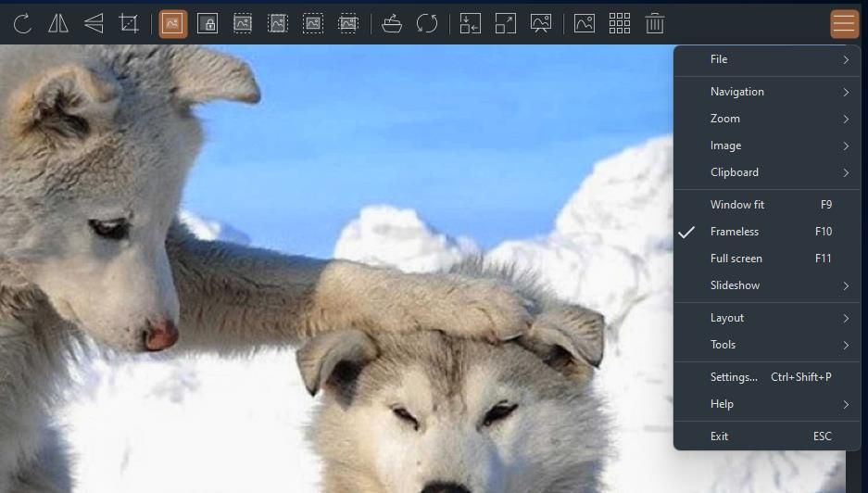This screenshot has height=493, width=868.
Task: Show the thumbnail gallery grid icon
Action: coord(620,24)
